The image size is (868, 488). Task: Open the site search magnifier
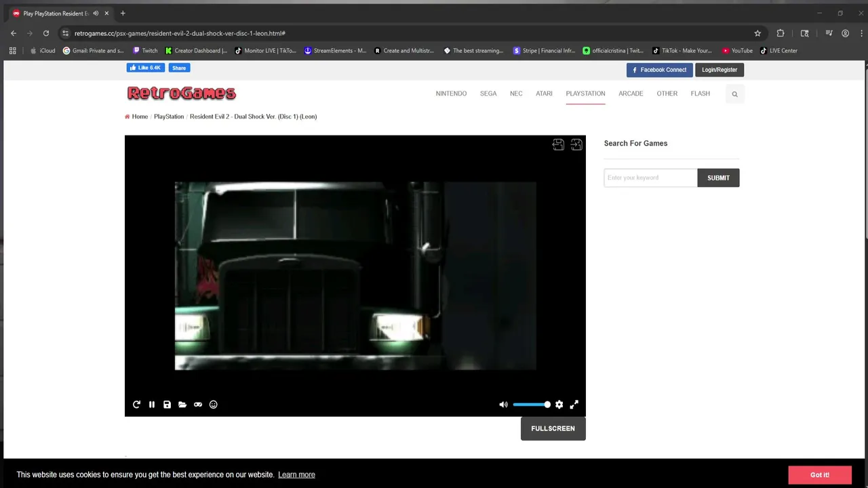click(x=734, y=94)
